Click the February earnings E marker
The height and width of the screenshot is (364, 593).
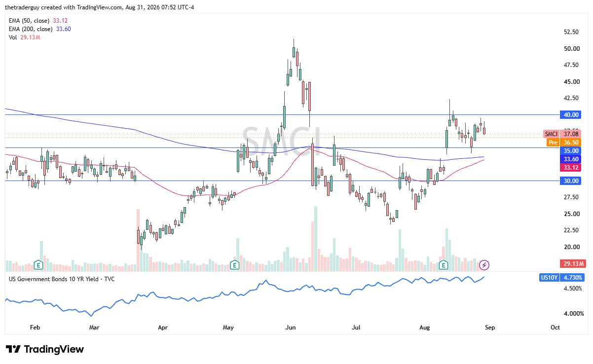(x=38, y=265)
